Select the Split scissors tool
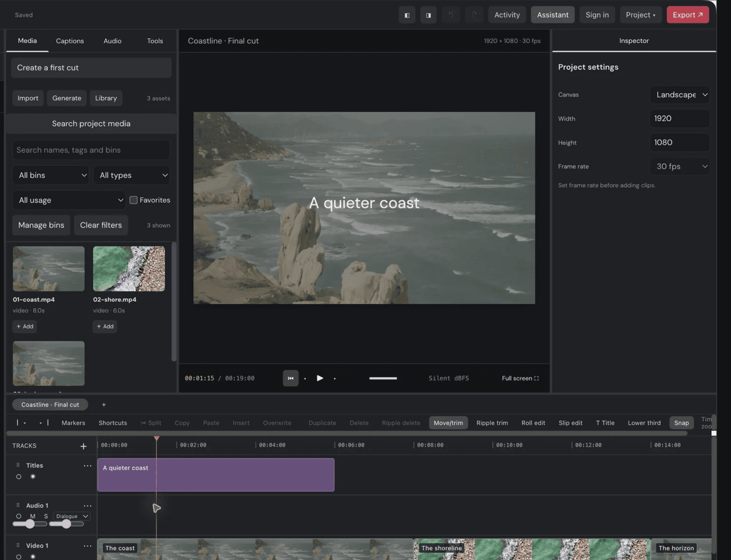 click(151, 423)
